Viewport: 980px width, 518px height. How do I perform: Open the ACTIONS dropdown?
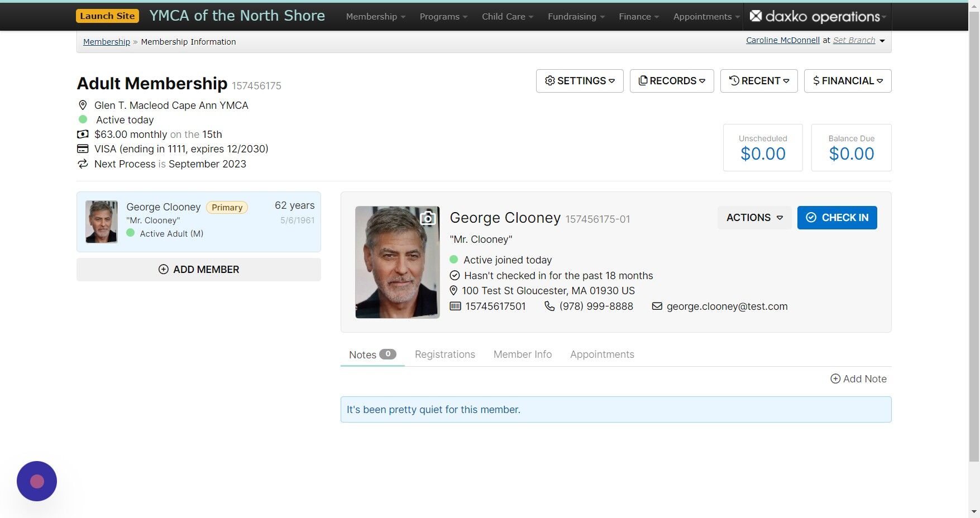coord(754,217)
